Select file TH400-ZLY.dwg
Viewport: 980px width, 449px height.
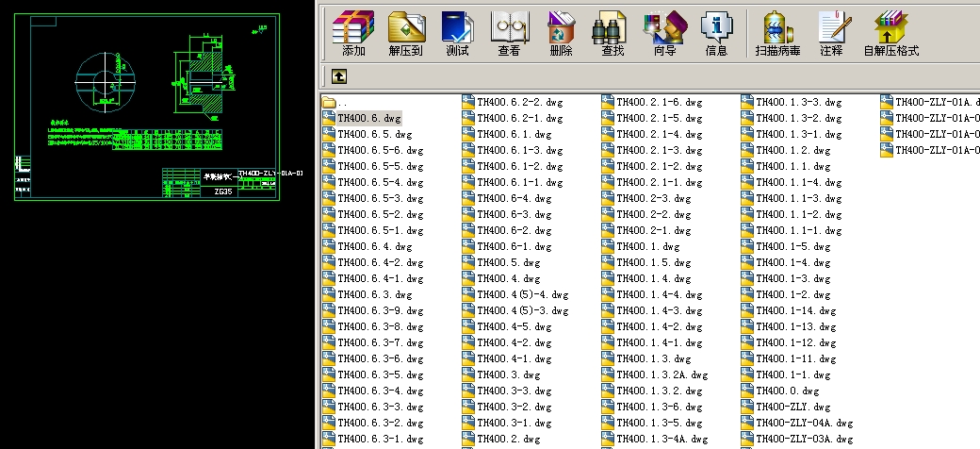789,407
